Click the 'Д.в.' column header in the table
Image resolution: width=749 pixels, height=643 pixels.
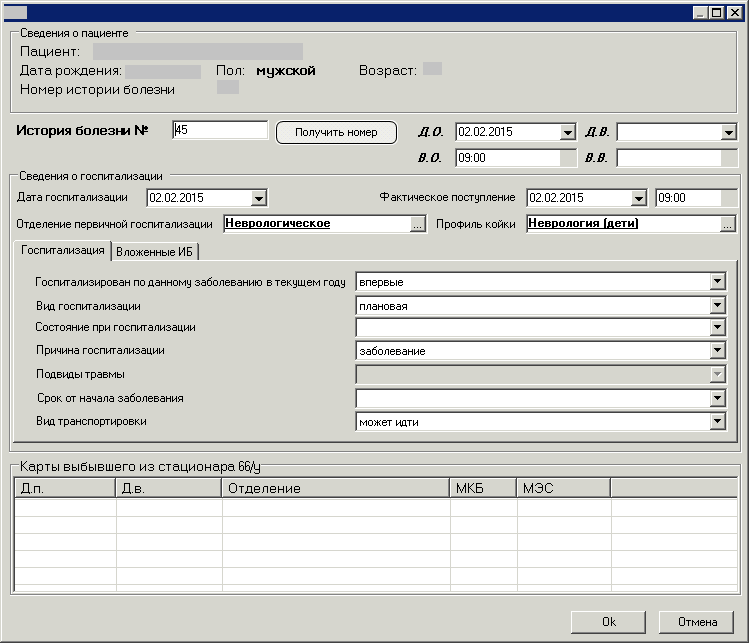169,488
